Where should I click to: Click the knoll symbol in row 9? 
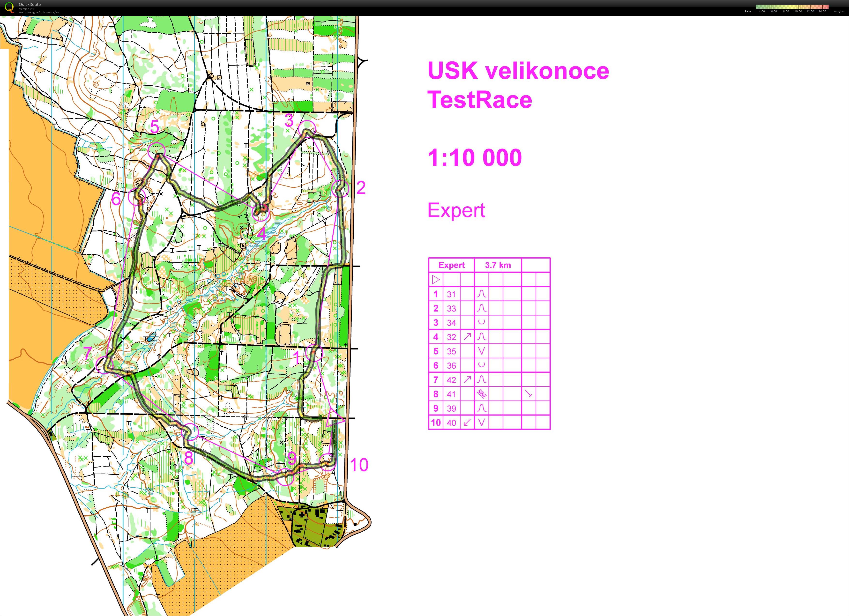(481, 408)
